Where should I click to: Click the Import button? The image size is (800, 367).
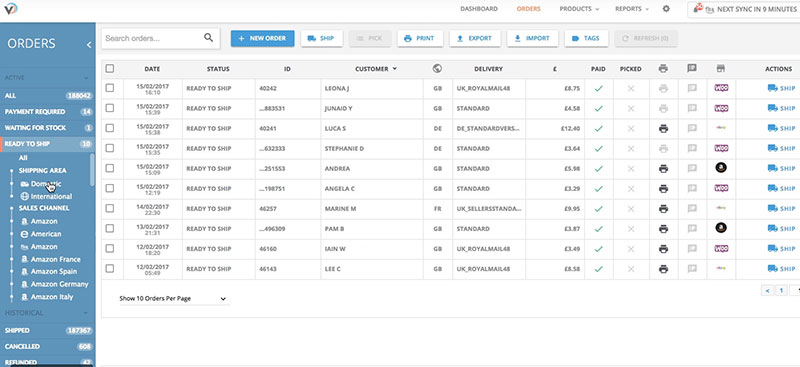(532, 38)
